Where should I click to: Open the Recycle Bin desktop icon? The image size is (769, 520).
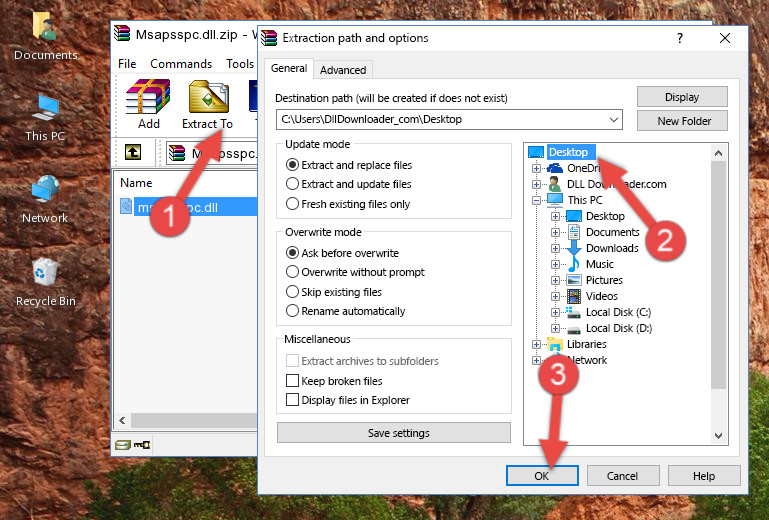click(x=46, y=282)
